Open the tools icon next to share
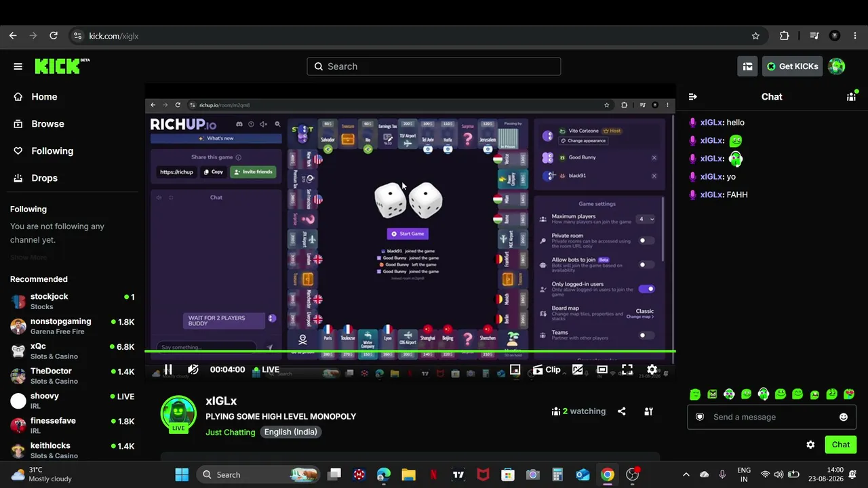Screen dimensions: 868x488 tap(649, 411)
